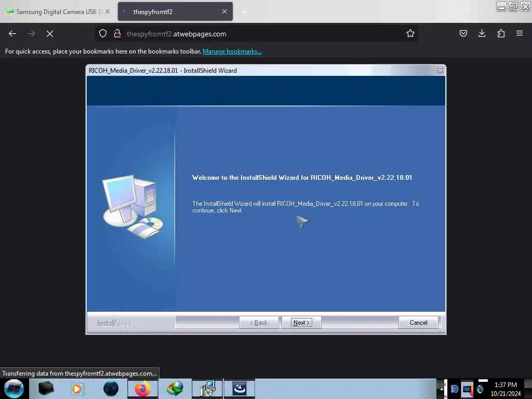Go back to the previous page
This screenshot has width=532, height=399.
pyautogui.click(x=12, y=34)
